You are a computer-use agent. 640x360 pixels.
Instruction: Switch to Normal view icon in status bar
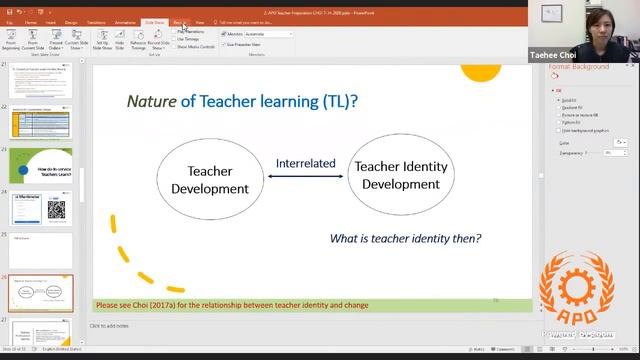point(527,349)
